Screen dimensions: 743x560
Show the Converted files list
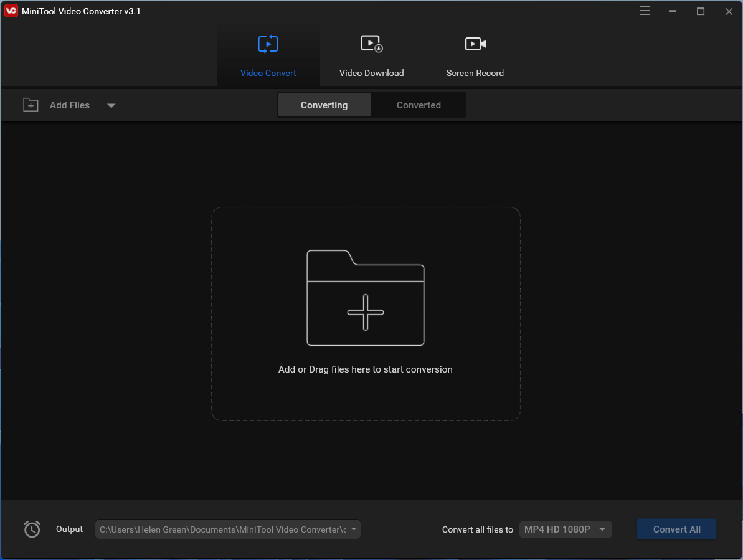click(x=419, y=105)
